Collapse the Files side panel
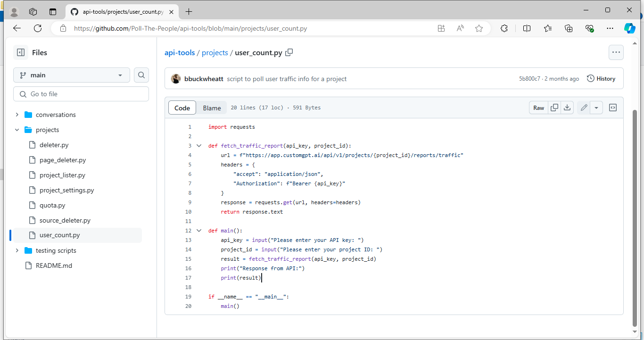The width and height of the screenshot is (644, 340). [21, 52]
